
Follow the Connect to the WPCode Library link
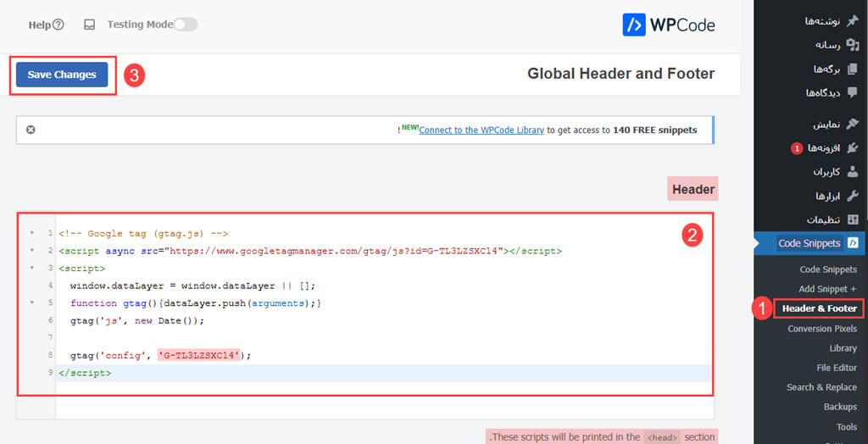click(x=481, y=130)
